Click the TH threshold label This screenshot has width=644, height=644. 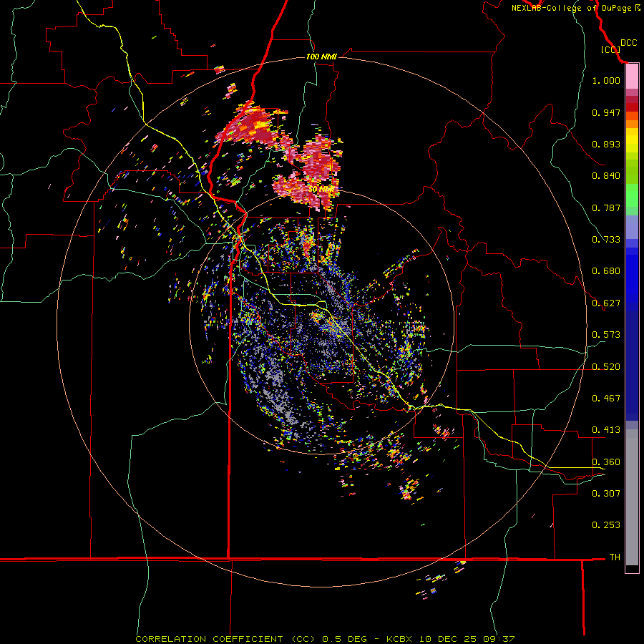615,557
